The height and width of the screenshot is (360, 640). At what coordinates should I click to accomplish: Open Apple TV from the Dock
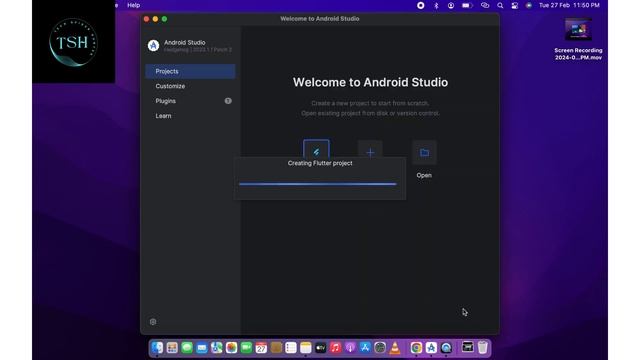click(320, 348)
